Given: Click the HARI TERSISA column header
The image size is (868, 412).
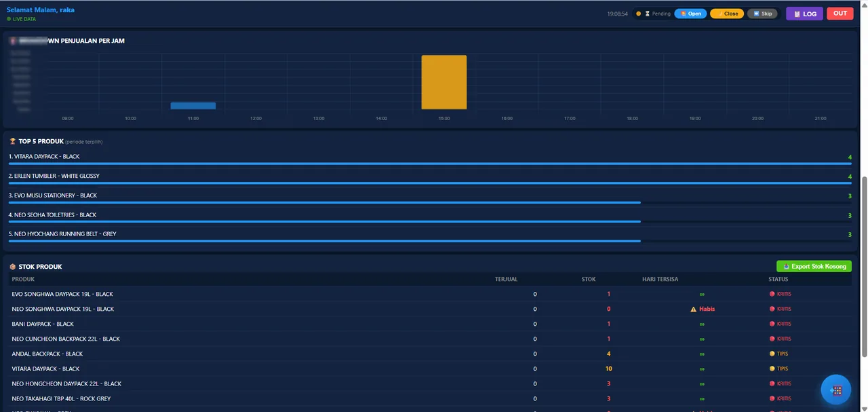Looking at the screenshot, I should coord(660,279).
